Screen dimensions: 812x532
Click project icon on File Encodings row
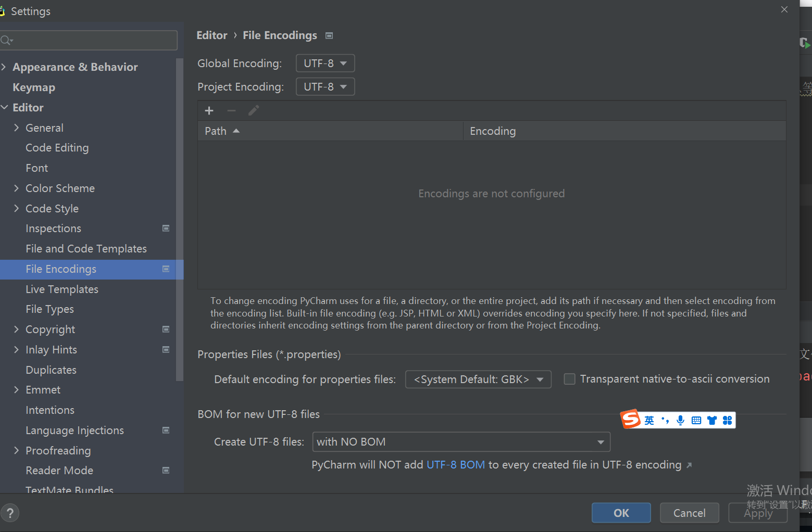(x=166, y=269)
